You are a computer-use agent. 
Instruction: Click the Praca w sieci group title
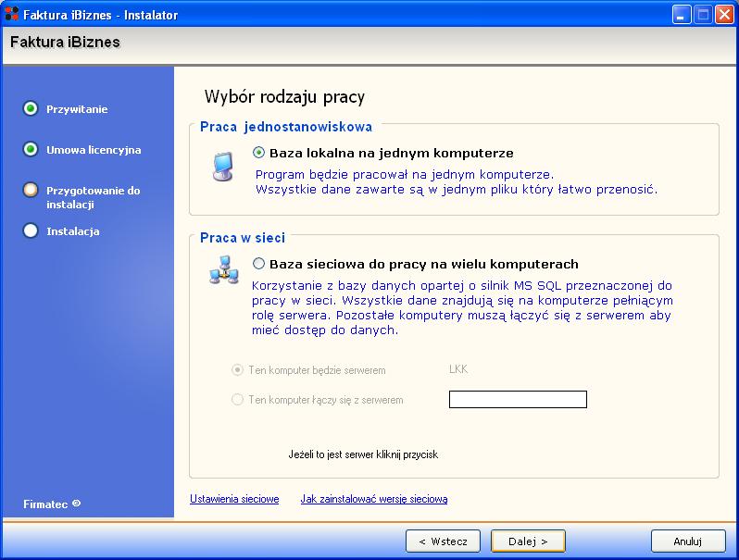tap(243, 238)
